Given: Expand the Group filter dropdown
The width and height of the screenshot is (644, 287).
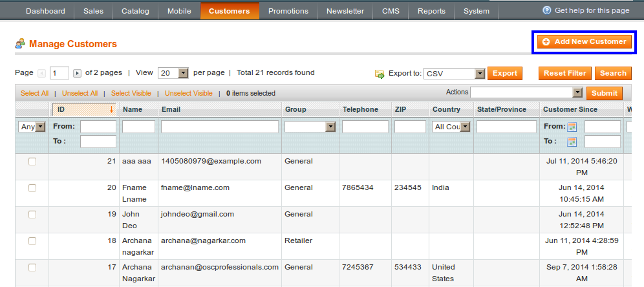Looking at the screenshot, I should tap(330, 127).
